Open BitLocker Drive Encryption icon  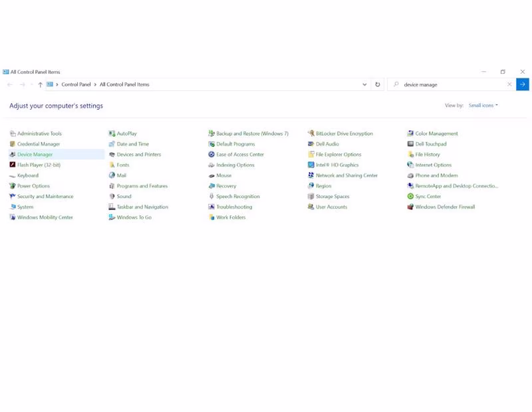[311, 134]
